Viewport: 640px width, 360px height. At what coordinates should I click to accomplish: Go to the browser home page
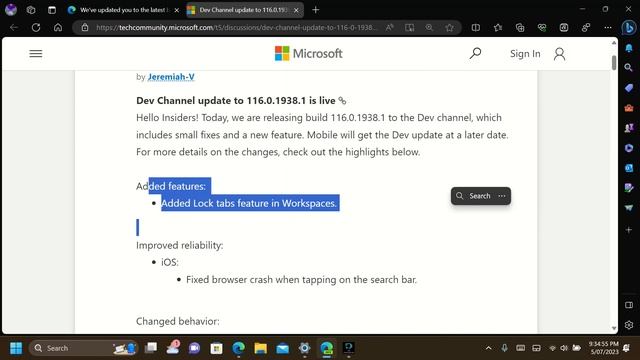click(x=58, y=27)
